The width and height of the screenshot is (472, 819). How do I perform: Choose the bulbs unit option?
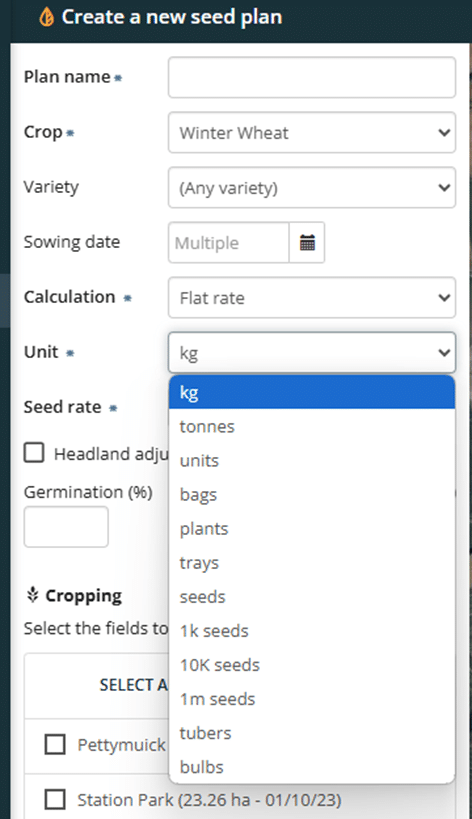(x=312, y=767)
